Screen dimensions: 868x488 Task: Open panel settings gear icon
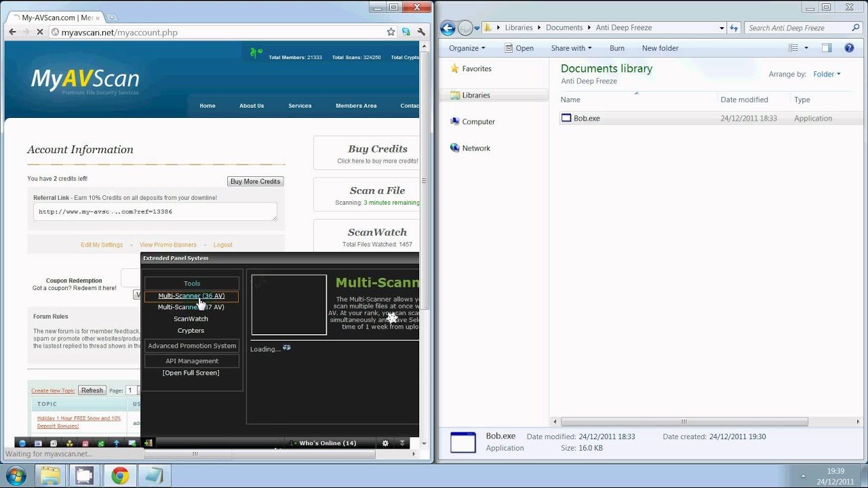(385, 443)
